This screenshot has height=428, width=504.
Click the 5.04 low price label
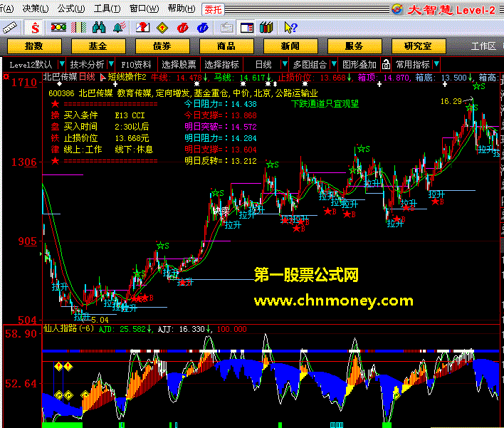(x=100, y=320)
